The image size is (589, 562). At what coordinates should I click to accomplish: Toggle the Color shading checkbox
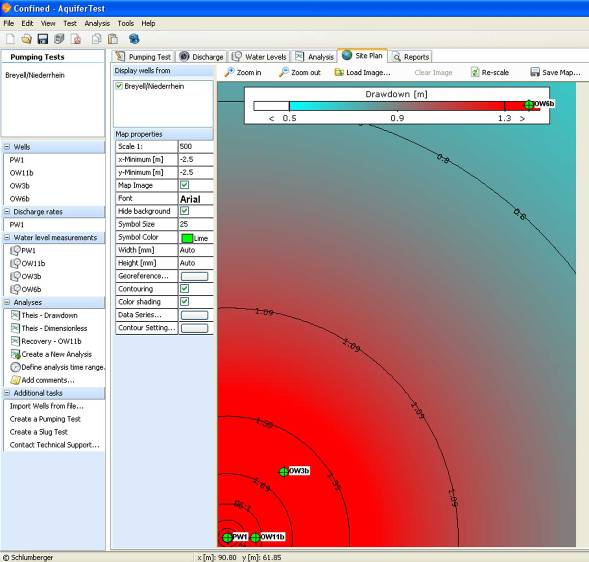pos(184,302)
